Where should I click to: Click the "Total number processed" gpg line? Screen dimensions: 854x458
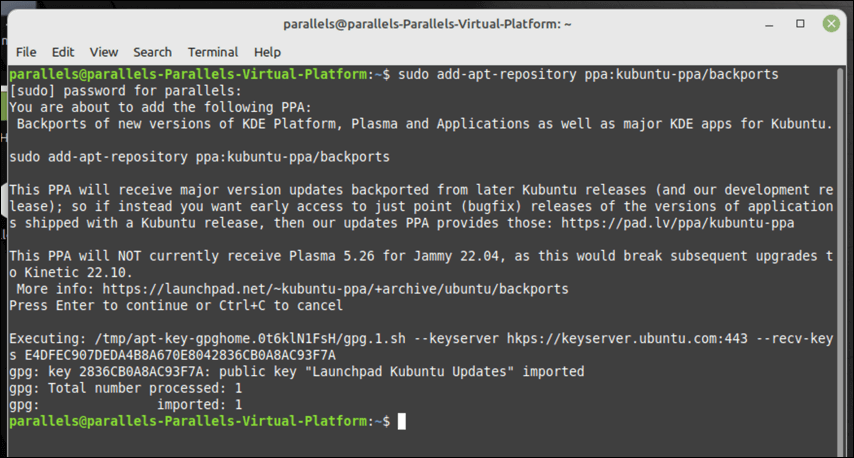[x=126, y=388]
